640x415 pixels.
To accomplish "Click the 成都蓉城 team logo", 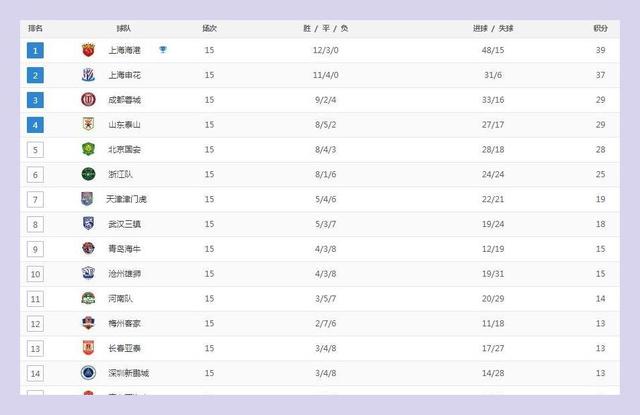I will click(88, 100).
